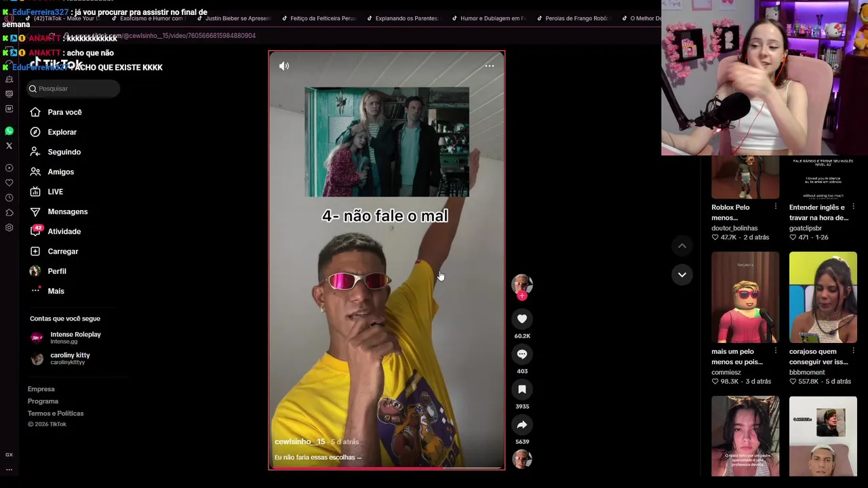Follow the creator via the red plus badge
This screenshot has width=868, height=488.
522,296
